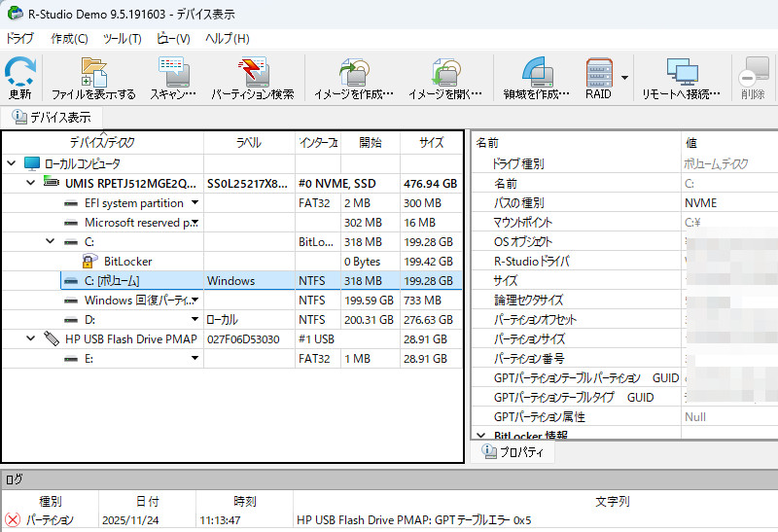Click the Microsoft reserved partition disk icon
The image size is (778, 532).
(71, 223)
